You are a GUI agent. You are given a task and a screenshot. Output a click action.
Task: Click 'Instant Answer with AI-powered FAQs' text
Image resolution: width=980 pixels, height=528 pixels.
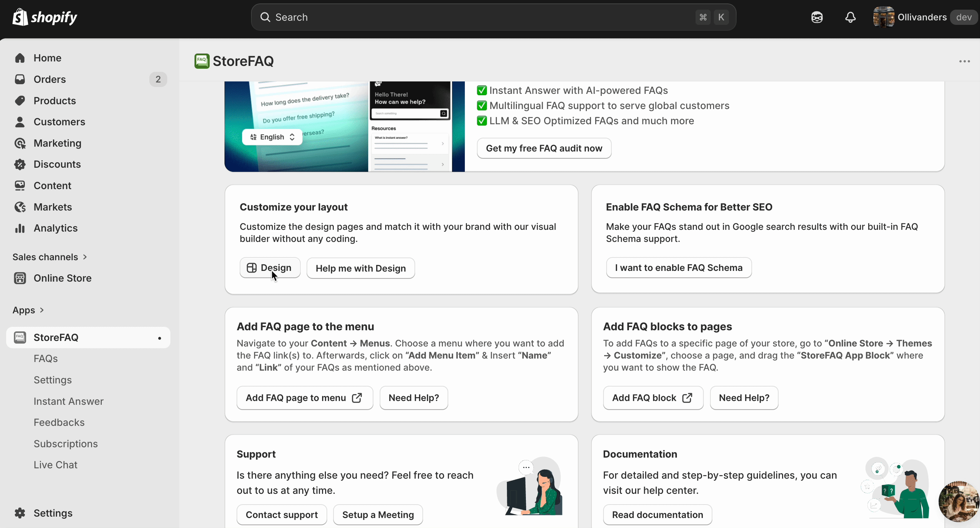coord(578,90)
